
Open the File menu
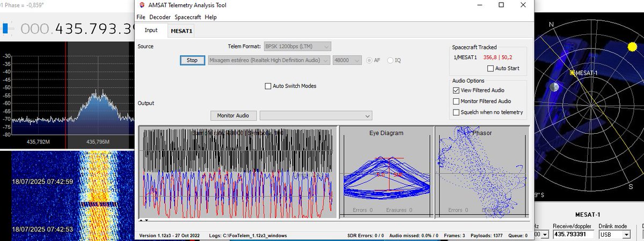[141, 17]
